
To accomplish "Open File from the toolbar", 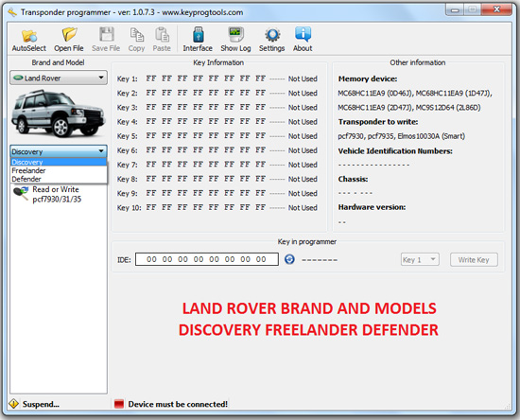I will click(69, 35).
